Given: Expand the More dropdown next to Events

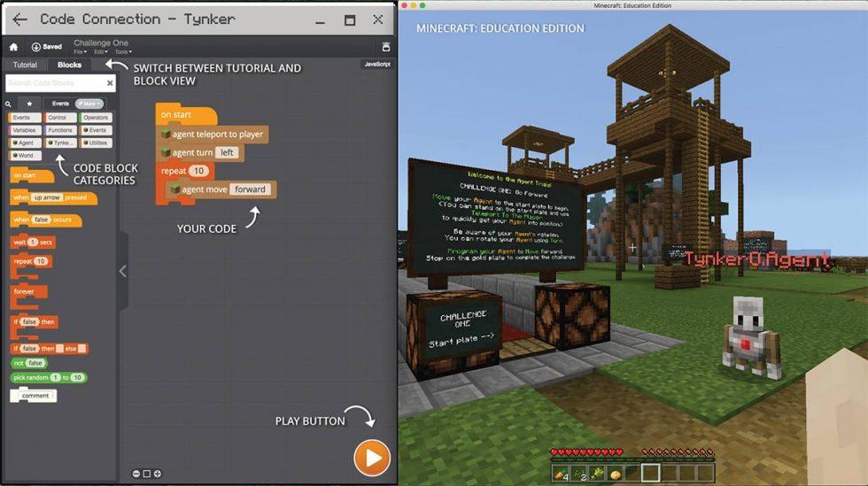Looking at the screenshot, I should click(x=89, y=104).
